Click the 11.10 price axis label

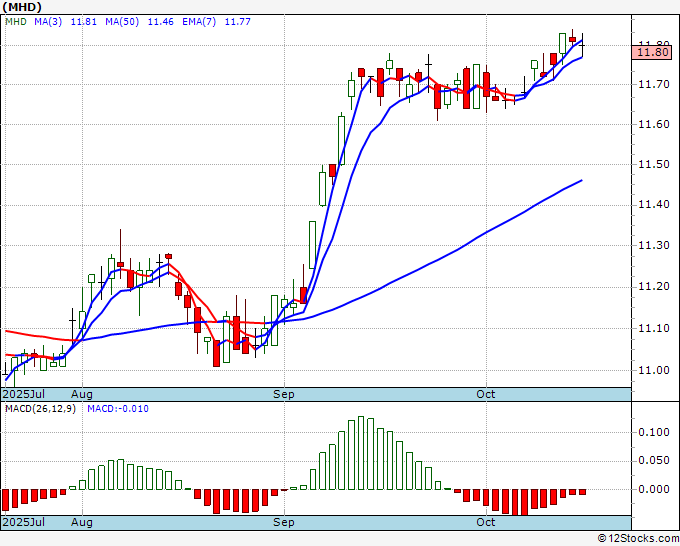(654, 328)
